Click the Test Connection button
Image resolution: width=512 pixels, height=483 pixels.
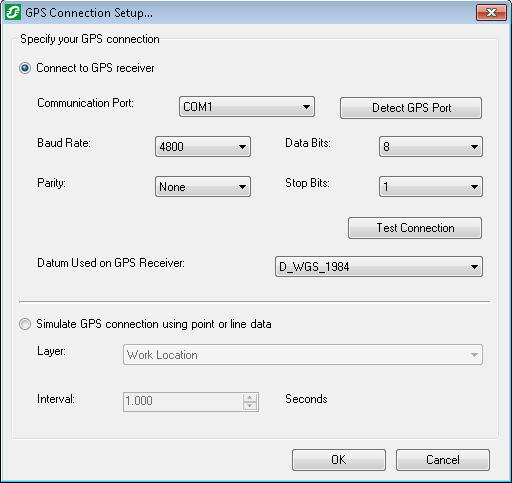click(x=415, y=228)
